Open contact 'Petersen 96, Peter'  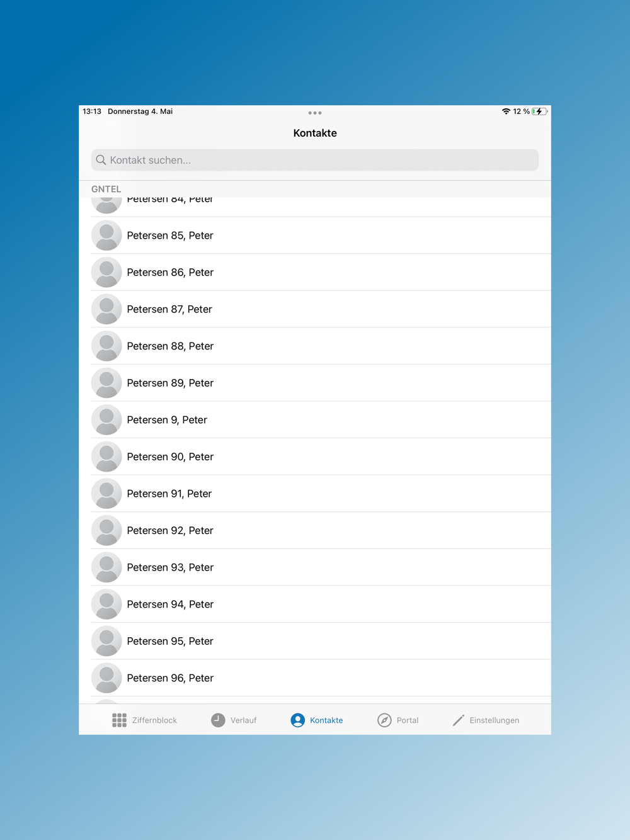(x=315, y=678)
